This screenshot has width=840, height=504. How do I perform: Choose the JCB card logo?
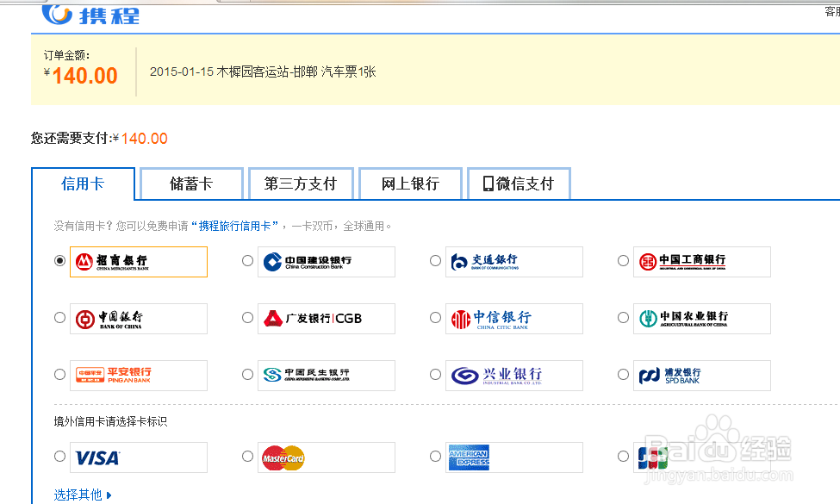[x=702, y=457]
